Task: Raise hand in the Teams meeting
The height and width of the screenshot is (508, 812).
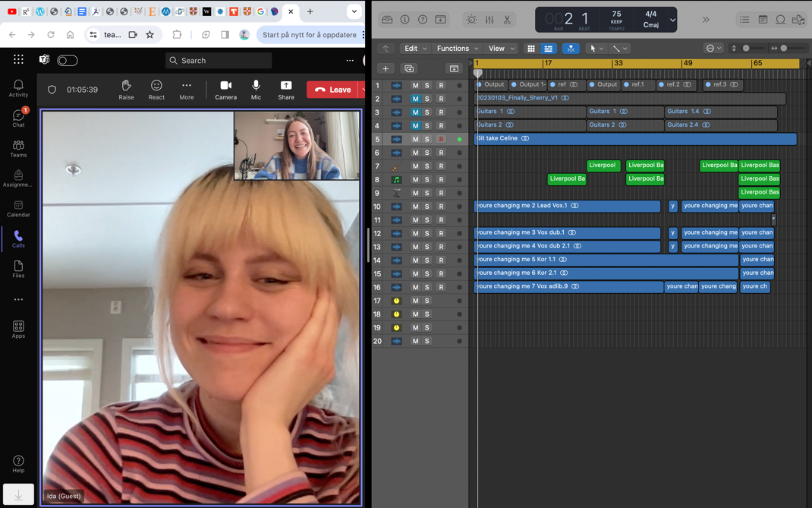Action: (x=126, y=90)
